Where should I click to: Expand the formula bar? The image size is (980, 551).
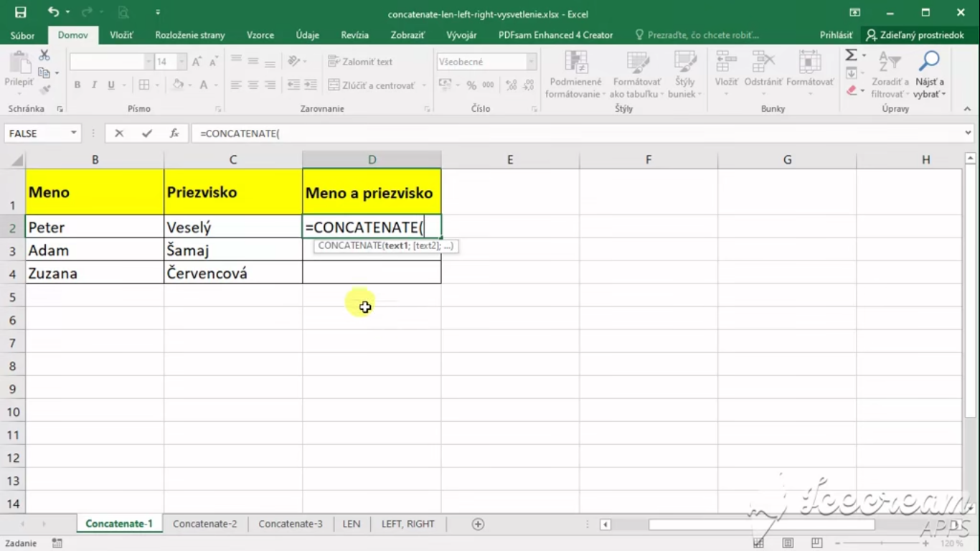tap(969, 133)
